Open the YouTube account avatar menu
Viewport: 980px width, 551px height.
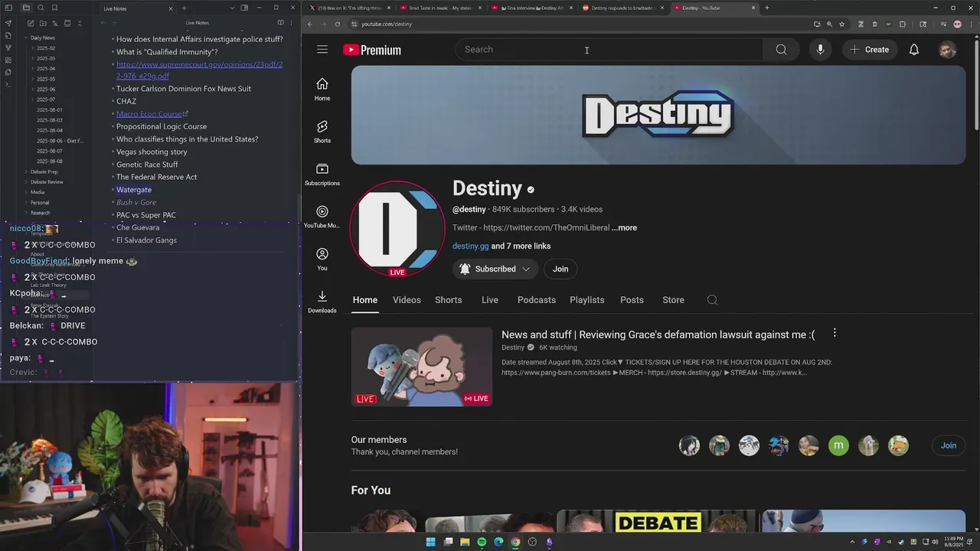[x=948, y=50]
